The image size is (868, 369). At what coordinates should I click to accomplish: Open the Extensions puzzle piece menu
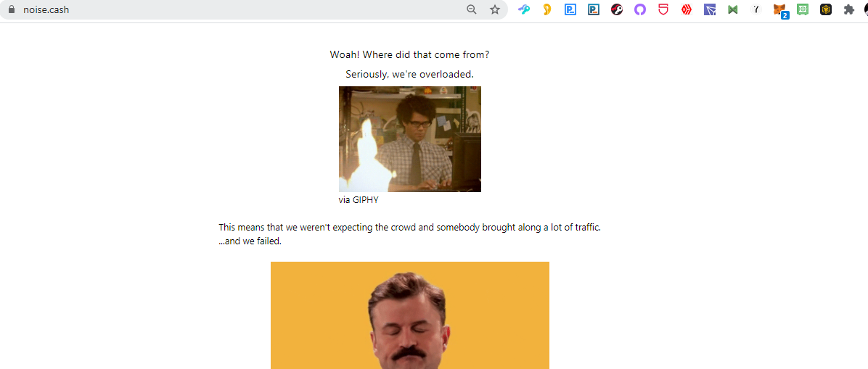point(848,9)
